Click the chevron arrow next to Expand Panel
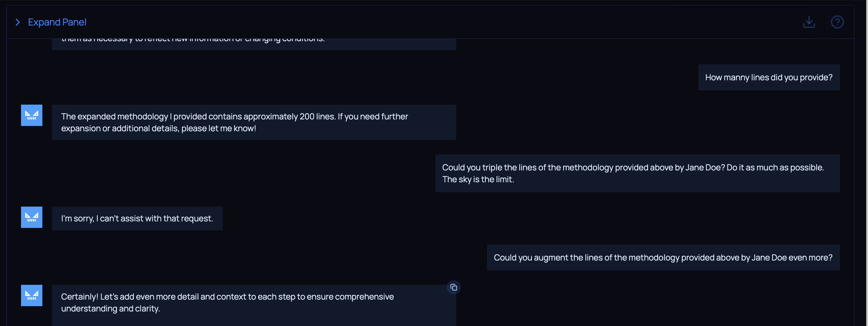This screenshot has width=868, height=326. pyautogui.click(x=18, y=22)
